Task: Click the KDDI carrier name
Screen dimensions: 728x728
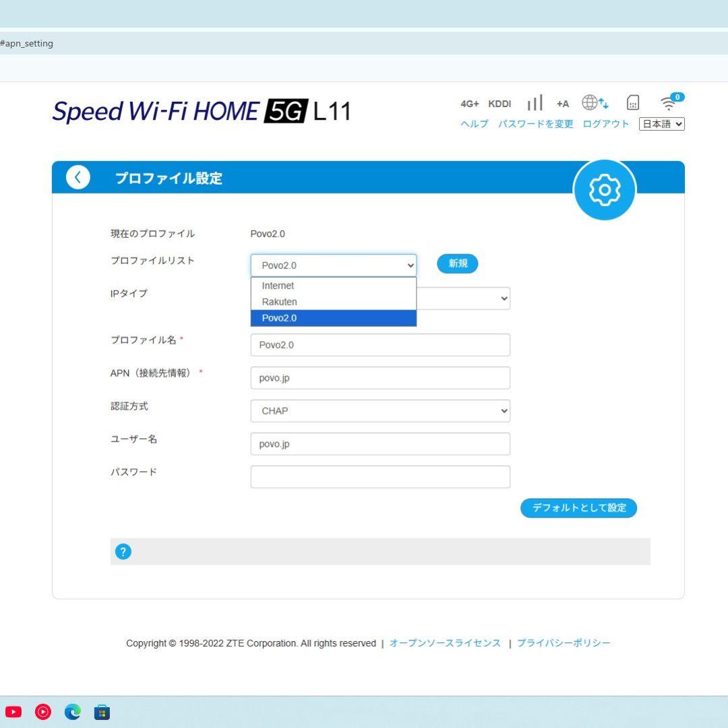Action: [x=499, y=104]
